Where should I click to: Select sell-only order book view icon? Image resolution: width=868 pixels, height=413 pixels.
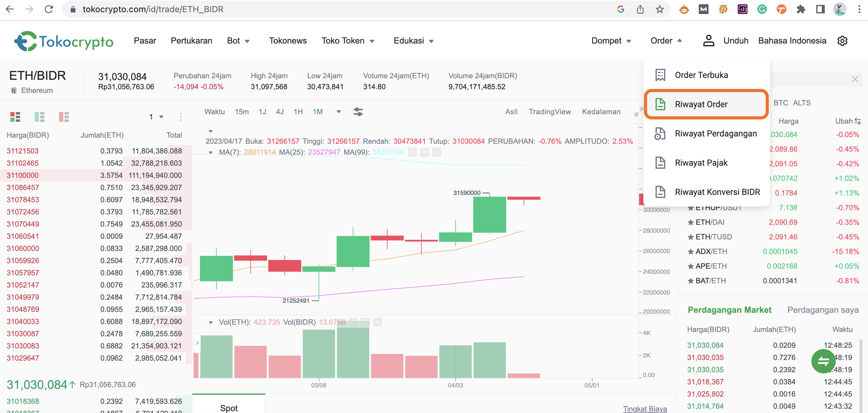click(64, 117)
